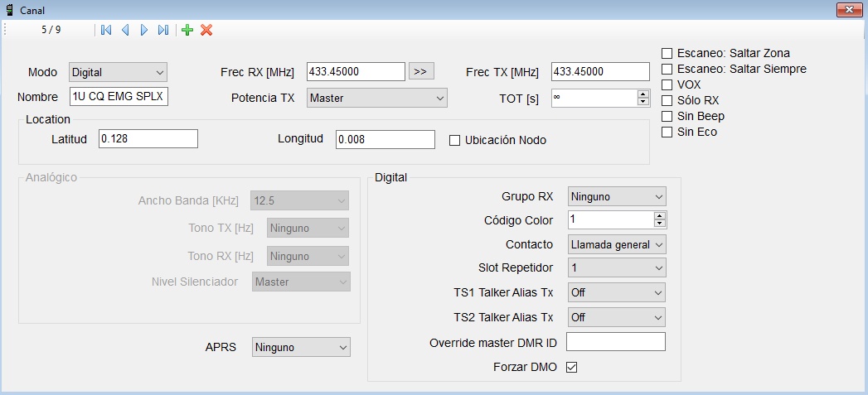Go to the first channel record
Viewport: 868px width, 395px height.
tap(106, 30)
